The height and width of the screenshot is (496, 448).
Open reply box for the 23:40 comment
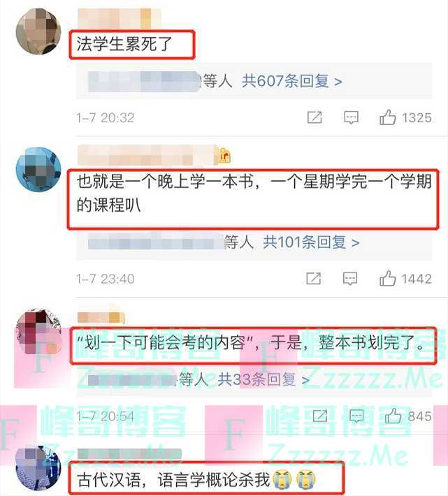click(x=350, y=278)
